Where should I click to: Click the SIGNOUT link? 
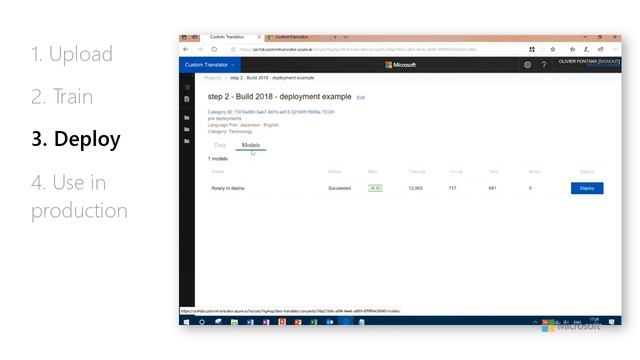coord(609,62)
